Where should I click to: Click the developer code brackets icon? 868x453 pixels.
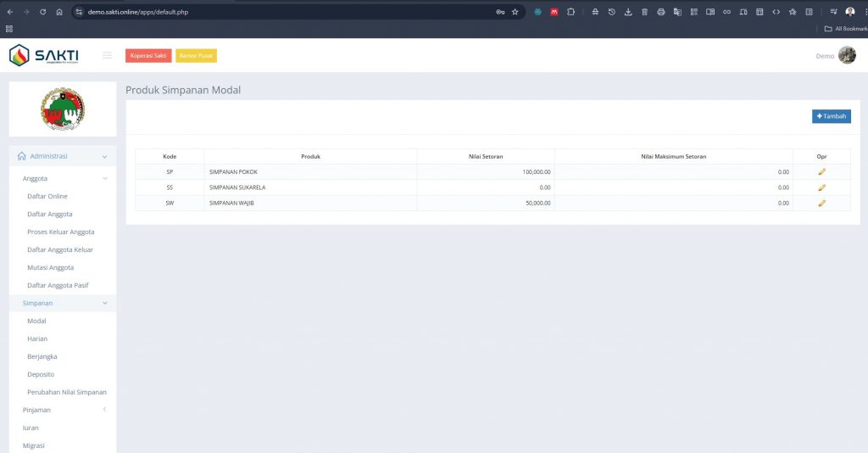coord(776,12)
